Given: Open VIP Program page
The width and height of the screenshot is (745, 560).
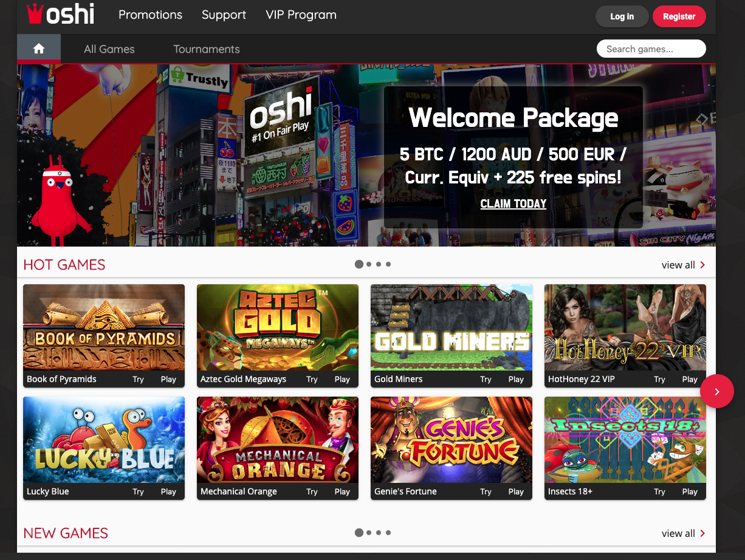Looking at the screenshot, I should pyautogui.click(x=301, y=15).
